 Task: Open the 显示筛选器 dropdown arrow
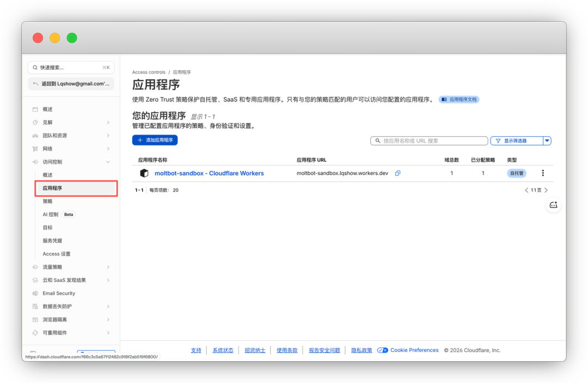(x=547, y=141)
